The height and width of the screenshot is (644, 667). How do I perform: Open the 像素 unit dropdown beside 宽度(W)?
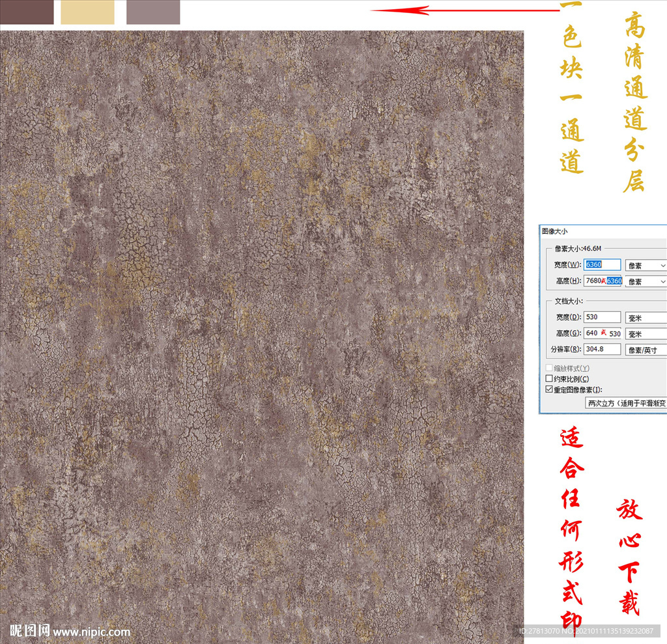(646, 266)
